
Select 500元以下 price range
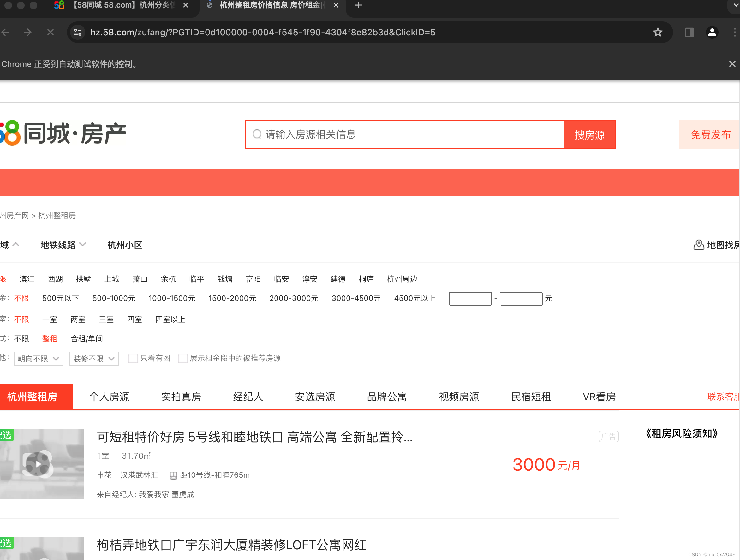(61, 298)
